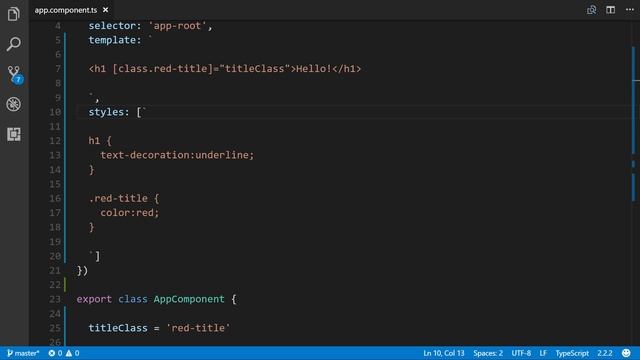Click the feedback smiley icon
Image resolution: width=640 pixels, height=360 pixels.
(x=626, y=353)
